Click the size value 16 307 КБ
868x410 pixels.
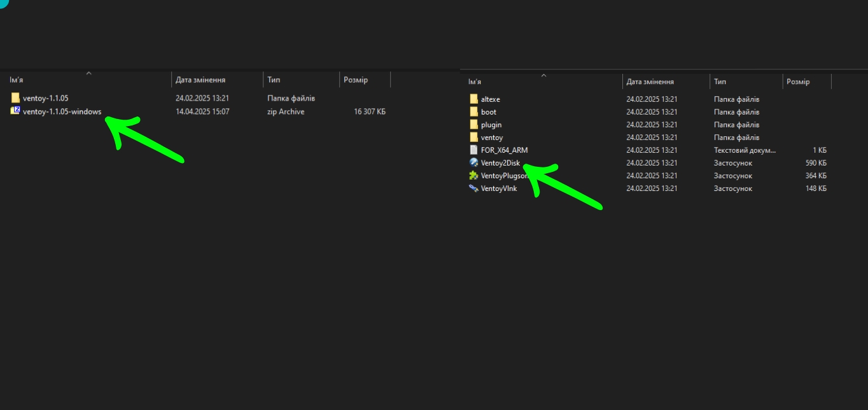[x=370, y=112]
